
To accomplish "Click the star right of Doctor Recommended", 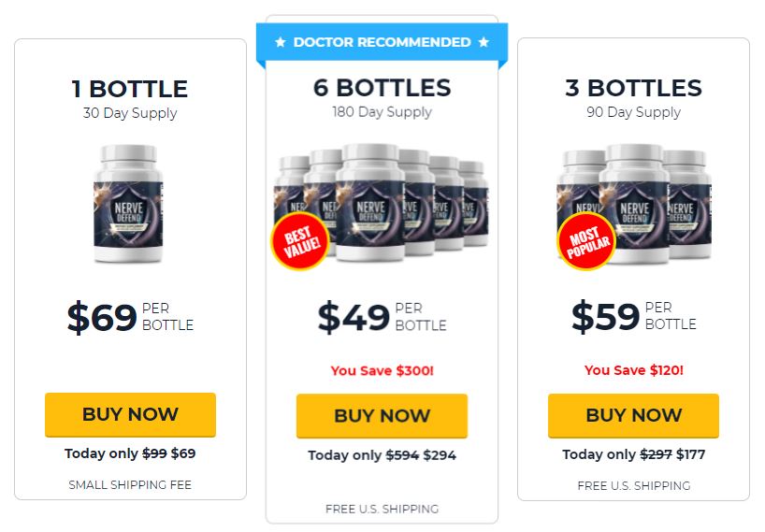I will coord(484,42).
